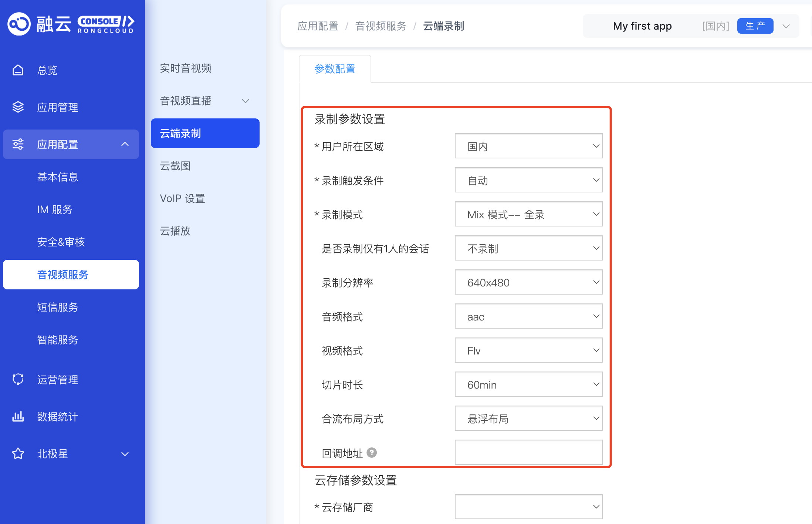Click the help icon beside 回调地址
The image size is (812, 524).
[x=372, y=453]
